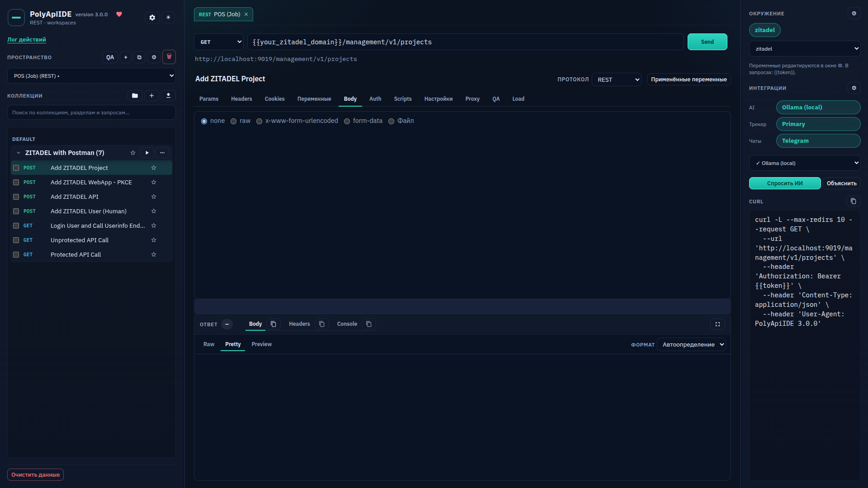Open the GET method dropdown
The height and width of the screenshot is (488, 868).
click(219, 42)
